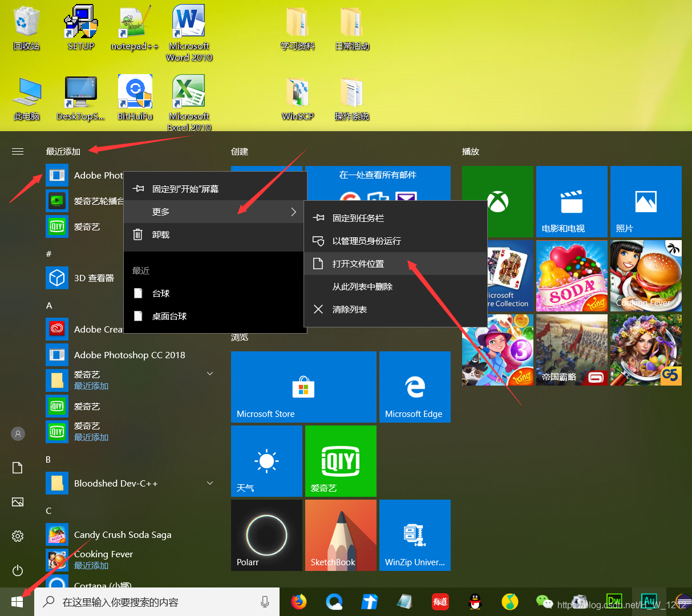
Task: Select the notepad++ desktop shortcut
Action: 135,28
